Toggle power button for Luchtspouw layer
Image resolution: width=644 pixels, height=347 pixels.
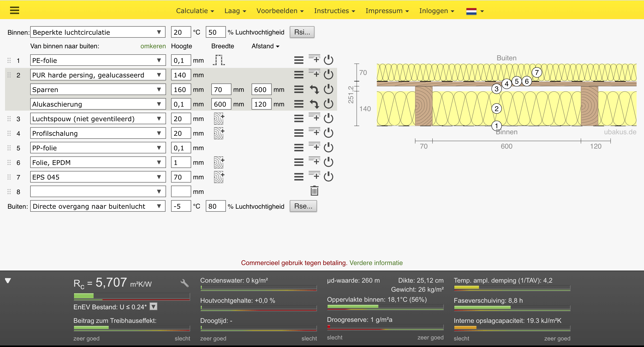[328, 118]
